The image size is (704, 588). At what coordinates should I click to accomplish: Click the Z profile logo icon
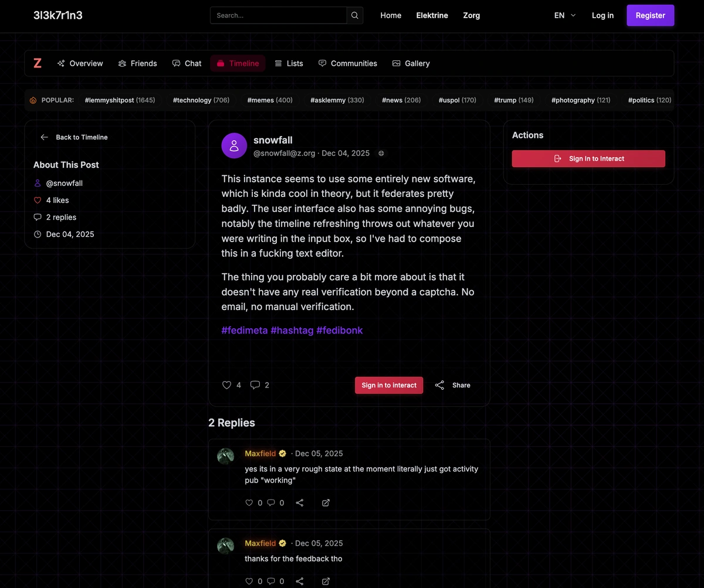point(38,63)
